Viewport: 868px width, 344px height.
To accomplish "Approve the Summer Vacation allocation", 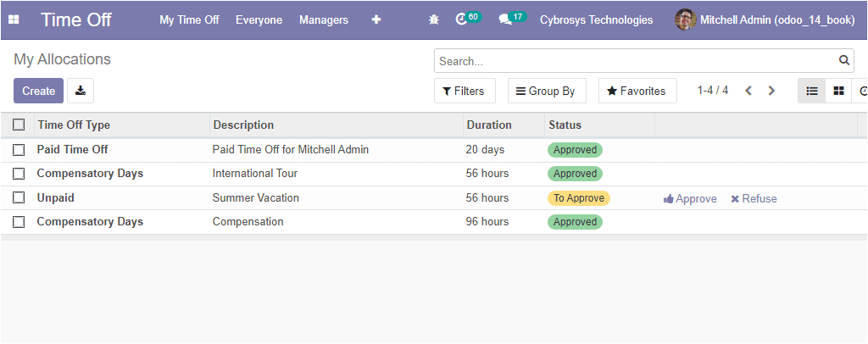I will tap(690, 199).
